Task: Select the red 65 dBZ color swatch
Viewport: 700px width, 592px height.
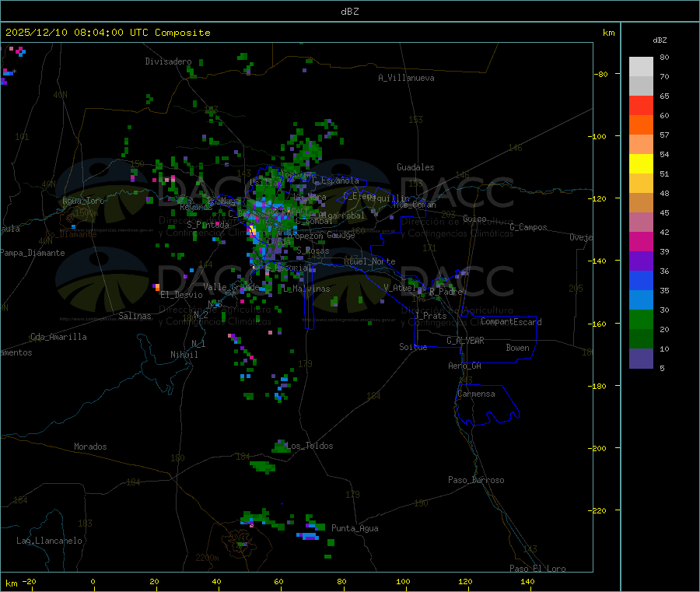Action: point(641,105)
